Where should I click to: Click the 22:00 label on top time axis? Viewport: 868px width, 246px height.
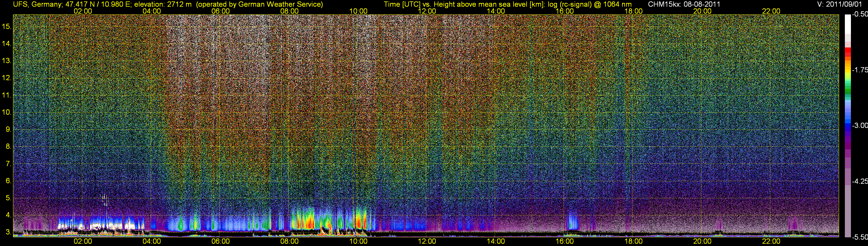pos(771,11)
